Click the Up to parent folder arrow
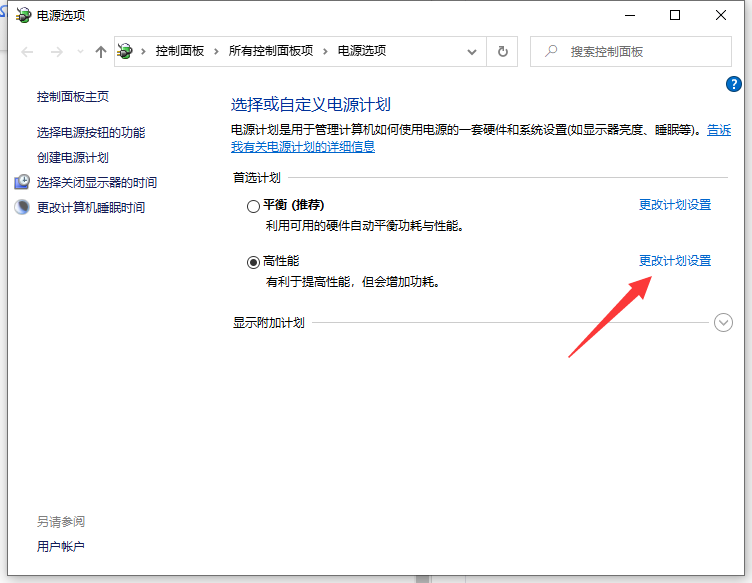The width and height of the screenshot is (752, 583). tap(100, 51)
